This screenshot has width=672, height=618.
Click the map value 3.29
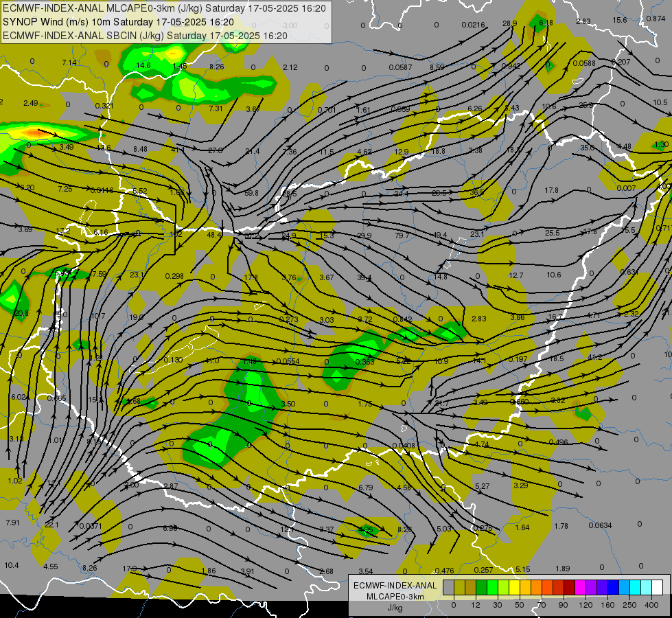521,485
